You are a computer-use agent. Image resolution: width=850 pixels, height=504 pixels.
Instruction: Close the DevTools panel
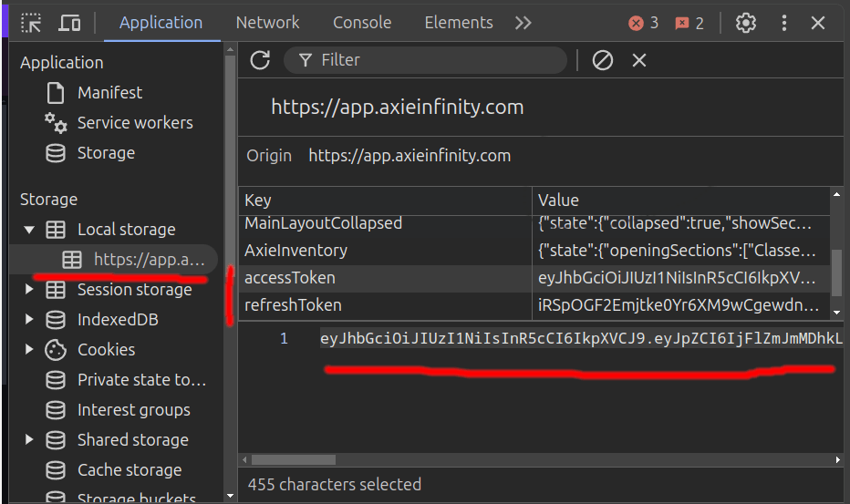click(x=817, y=23)
